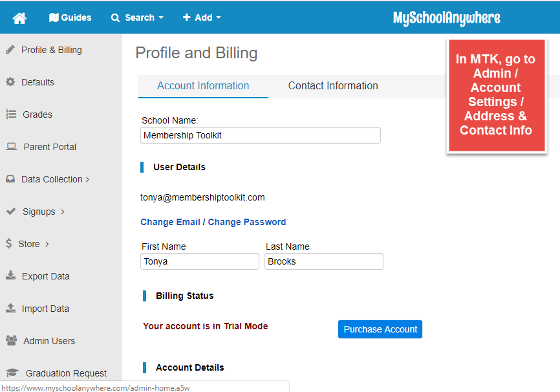560x392 pixels.
Task: Expand the Signups submenu
Action: (43, 212)
